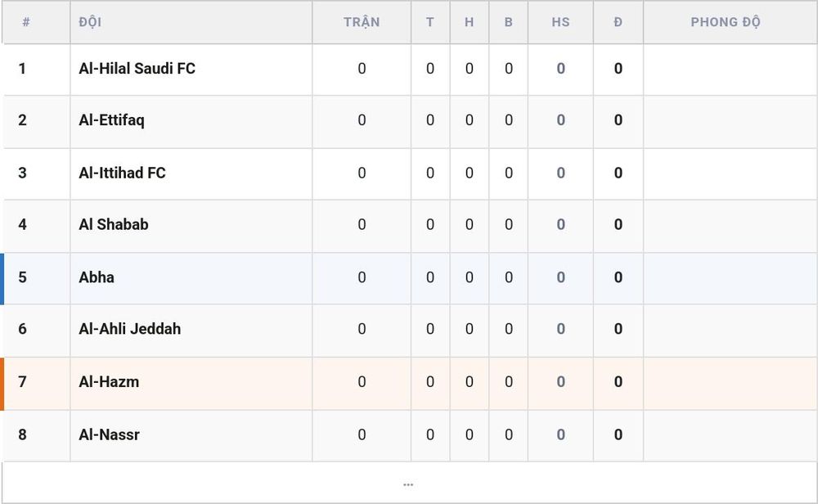Open the Al-Hilal Saudi FC team link
The height and width of the screenshot is (504, 818).
(137, 69)
